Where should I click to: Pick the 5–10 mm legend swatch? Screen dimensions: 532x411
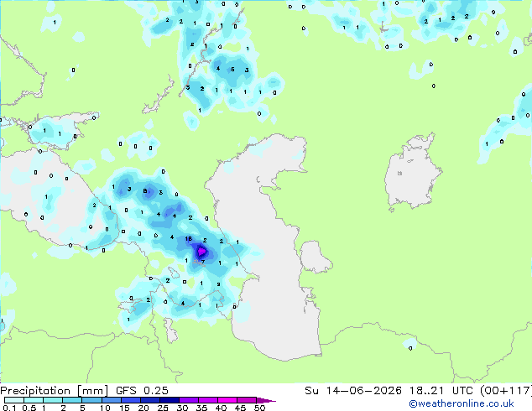91,400
